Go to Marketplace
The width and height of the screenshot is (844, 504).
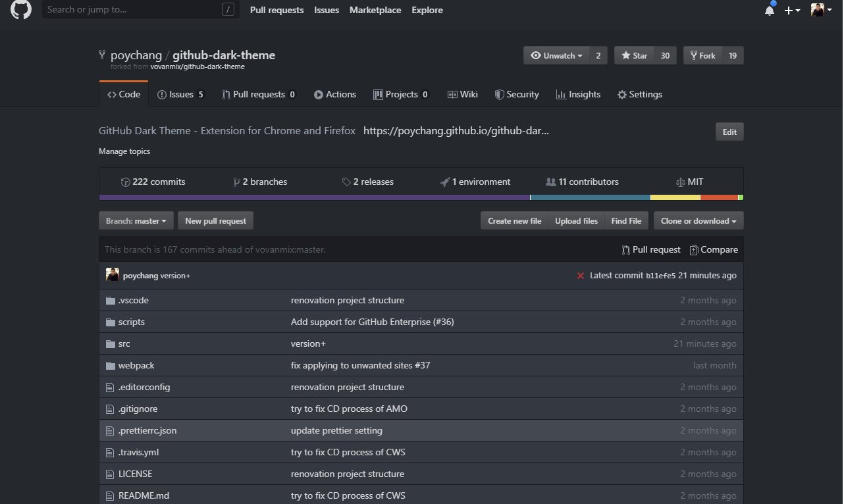pyautogui.click(x=375, y=10)
